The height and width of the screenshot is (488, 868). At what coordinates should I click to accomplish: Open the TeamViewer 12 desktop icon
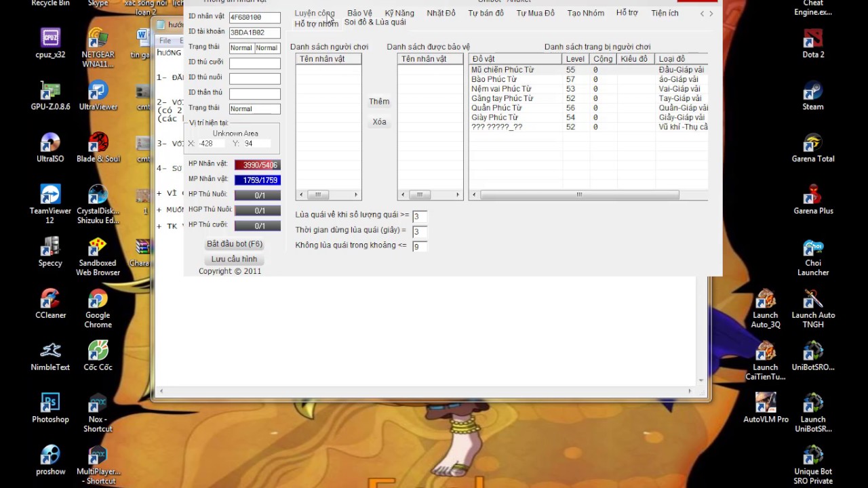point(50,204)
